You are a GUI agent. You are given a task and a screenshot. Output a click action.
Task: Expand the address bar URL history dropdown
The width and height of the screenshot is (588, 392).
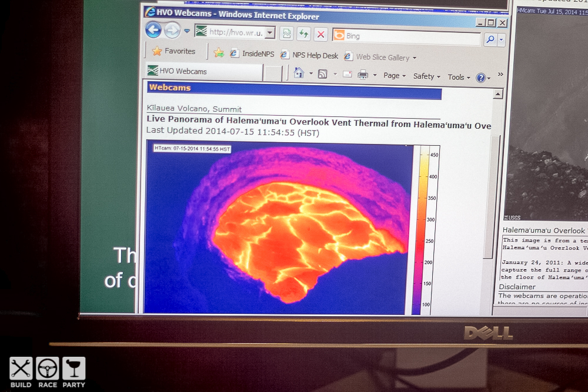[x=270, y=33]
